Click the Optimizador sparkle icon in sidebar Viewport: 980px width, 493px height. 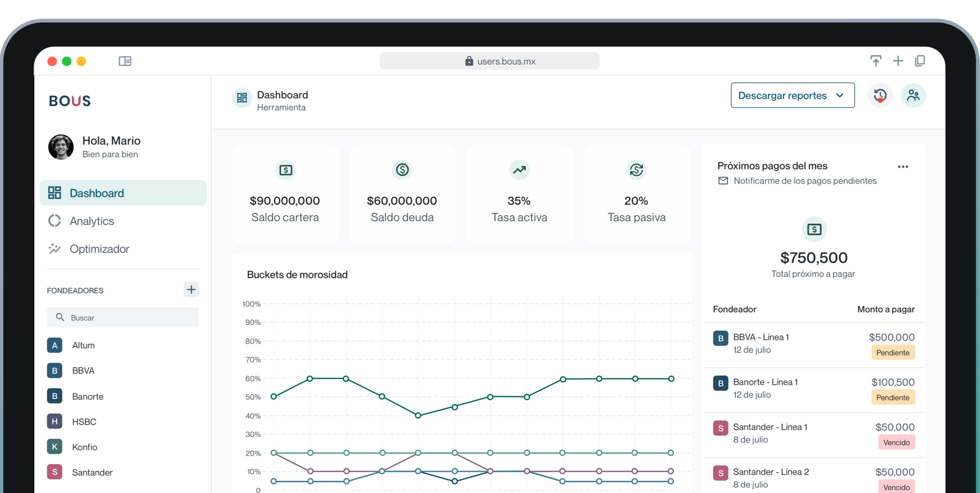point(55,249)
